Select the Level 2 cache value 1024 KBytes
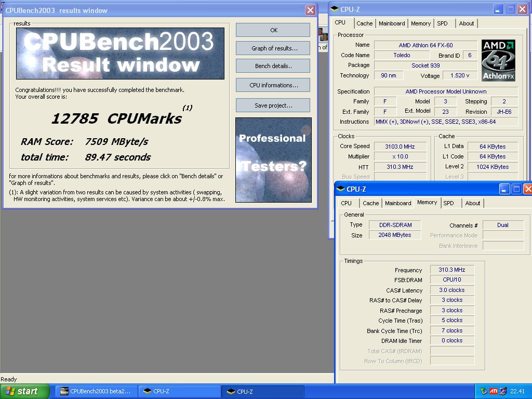This screenshot has height=399, width=532. click(x=493, y=167)
